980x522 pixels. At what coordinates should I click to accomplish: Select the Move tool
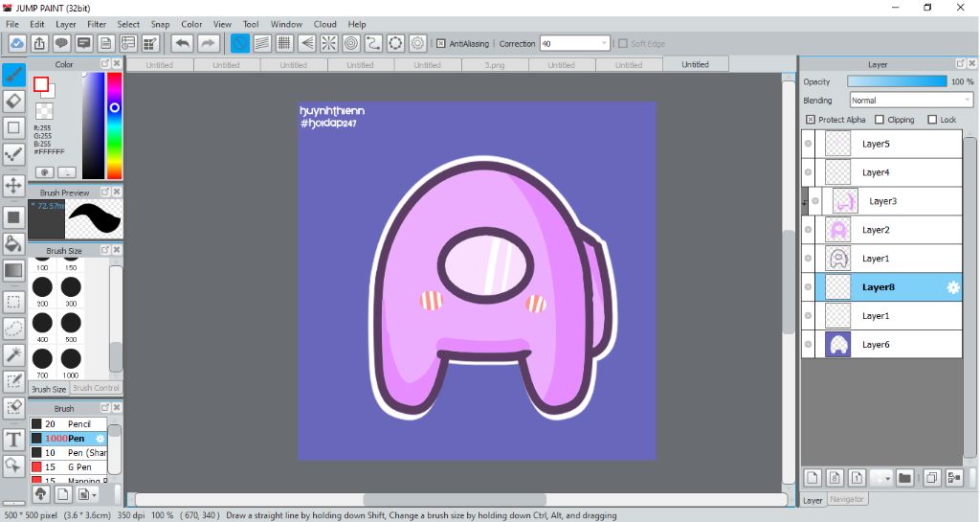13,185
